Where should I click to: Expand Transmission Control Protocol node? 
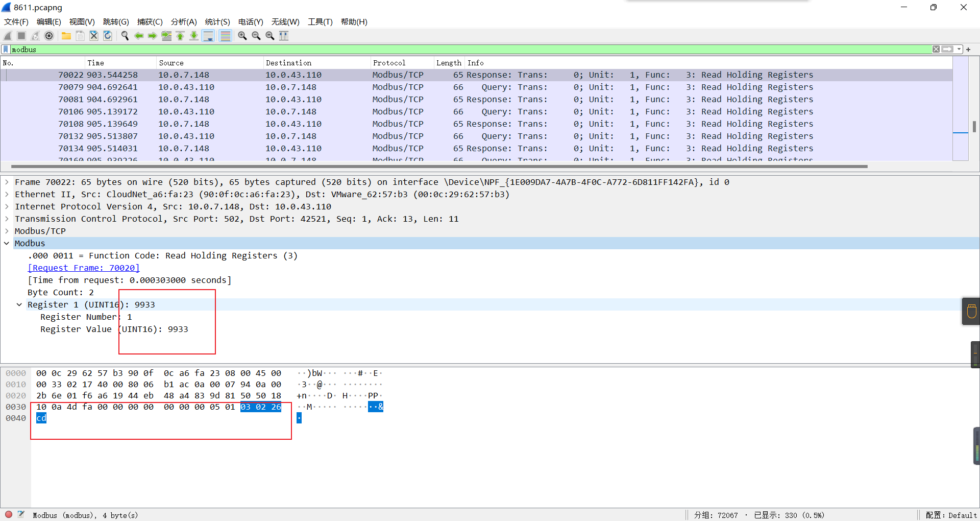(x=7, y=219)
